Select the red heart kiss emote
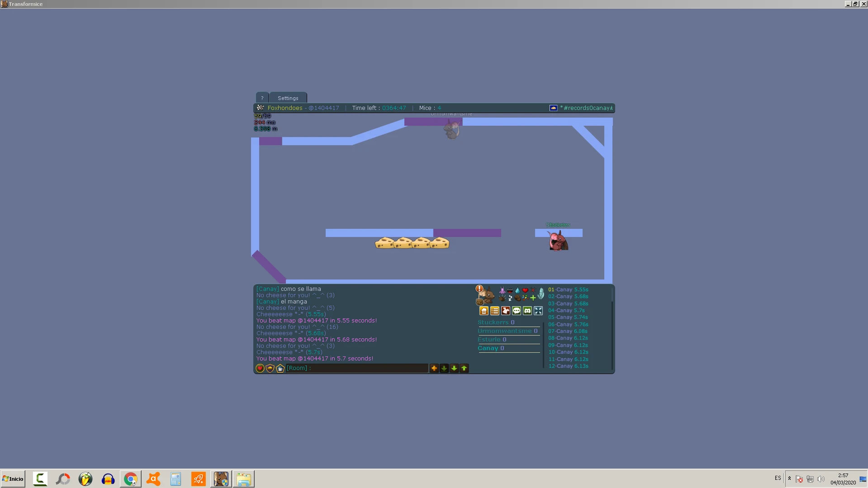 pyautogui.click(x=525, y=290)
